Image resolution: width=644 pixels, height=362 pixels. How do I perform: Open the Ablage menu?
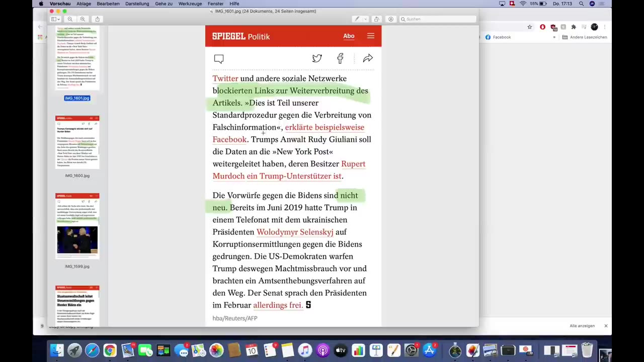pyautogui.click(x=84, y=4)
